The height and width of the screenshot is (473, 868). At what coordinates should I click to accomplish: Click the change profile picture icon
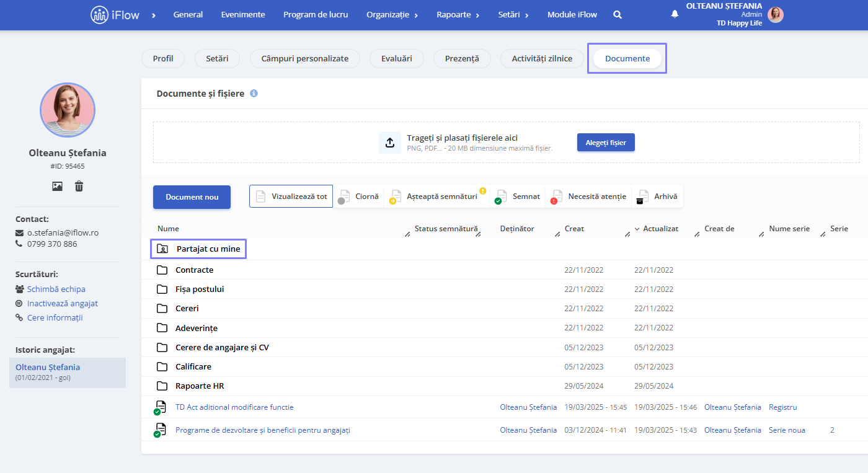[57, 186]
